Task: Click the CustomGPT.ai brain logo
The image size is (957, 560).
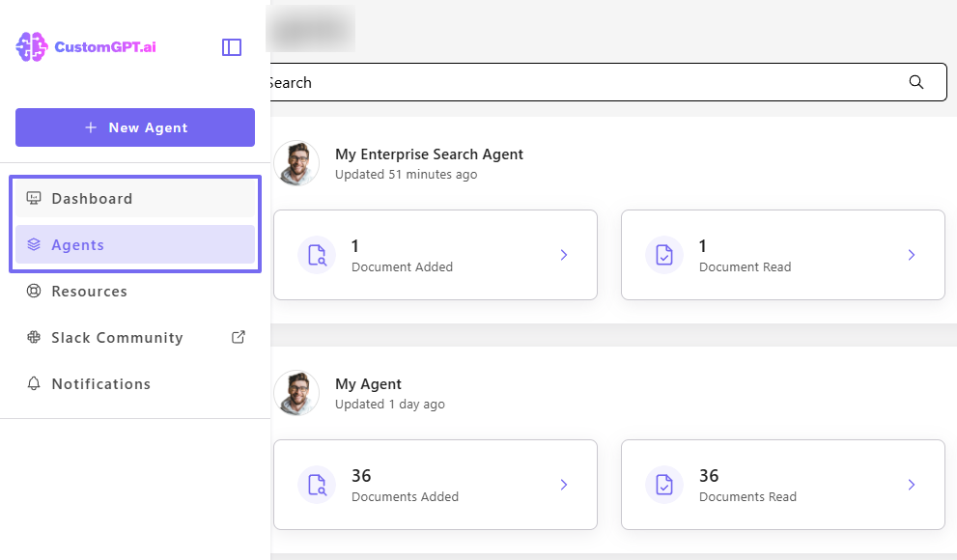Action: 30,45
